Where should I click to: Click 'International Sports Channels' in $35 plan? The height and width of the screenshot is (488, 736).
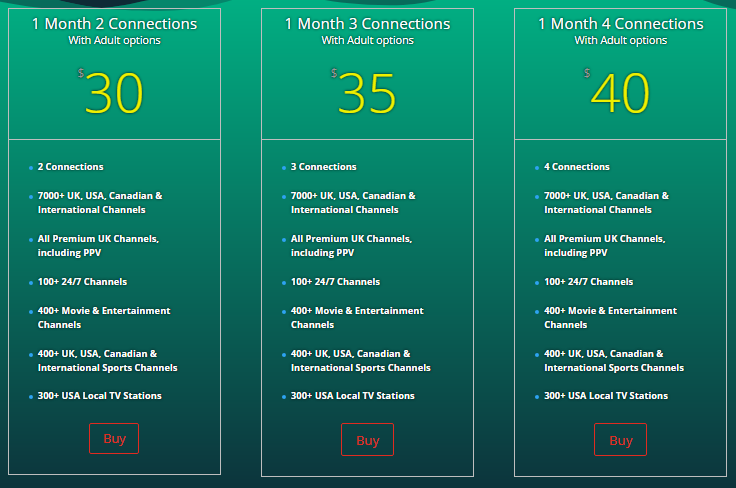360,368
